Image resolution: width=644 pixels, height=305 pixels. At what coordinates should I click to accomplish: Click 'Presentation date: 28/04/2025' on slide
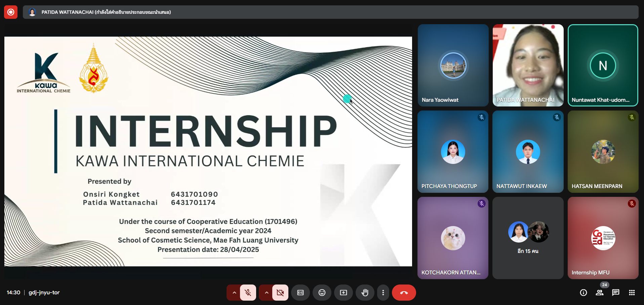click(208, 250)
